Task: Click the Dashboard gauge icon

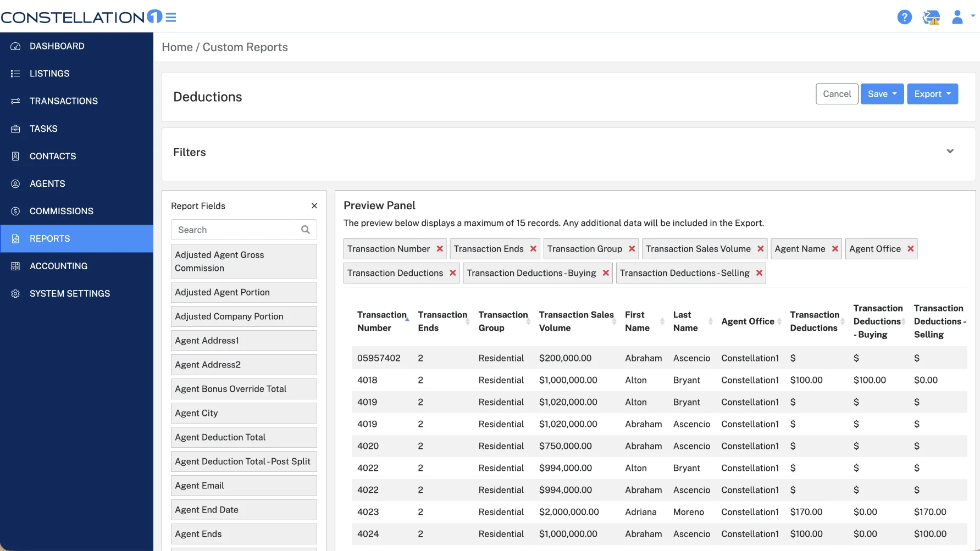Action: point(15,46)
